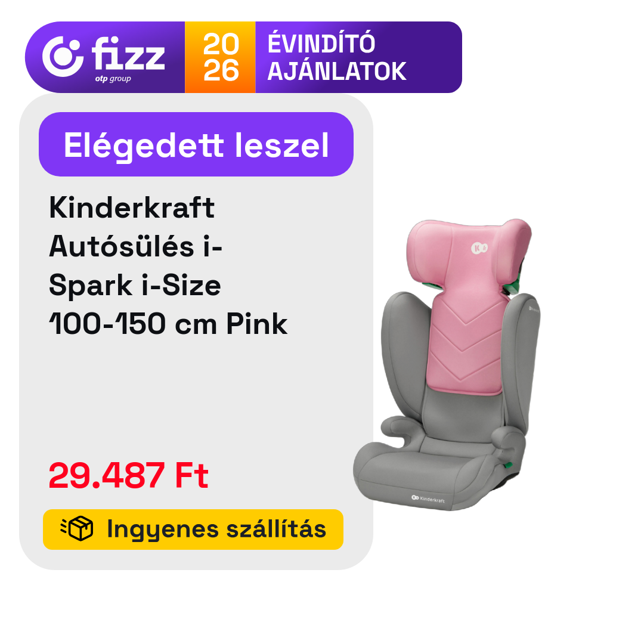This screenshot has height=644, width=644.
Task: Select the pink headrest of the seat
Action: pyautogui.click(x=468, y=253)
